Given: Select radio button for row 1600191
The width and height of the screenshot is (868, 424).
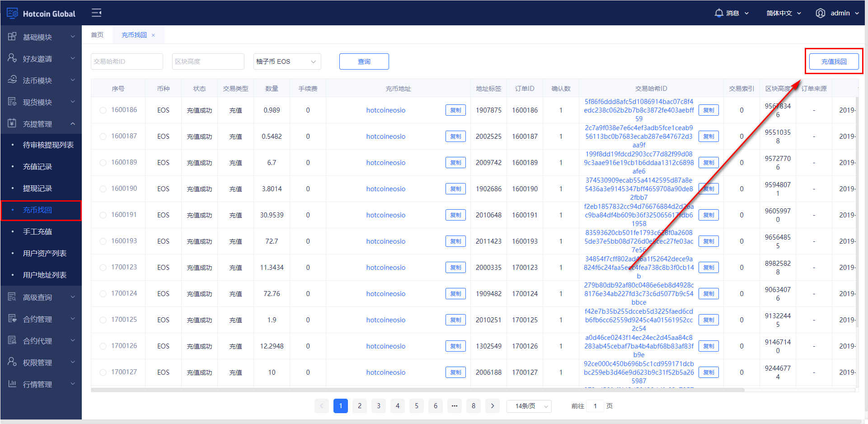Looking at the screenshot, I should (x=103, y=215).
